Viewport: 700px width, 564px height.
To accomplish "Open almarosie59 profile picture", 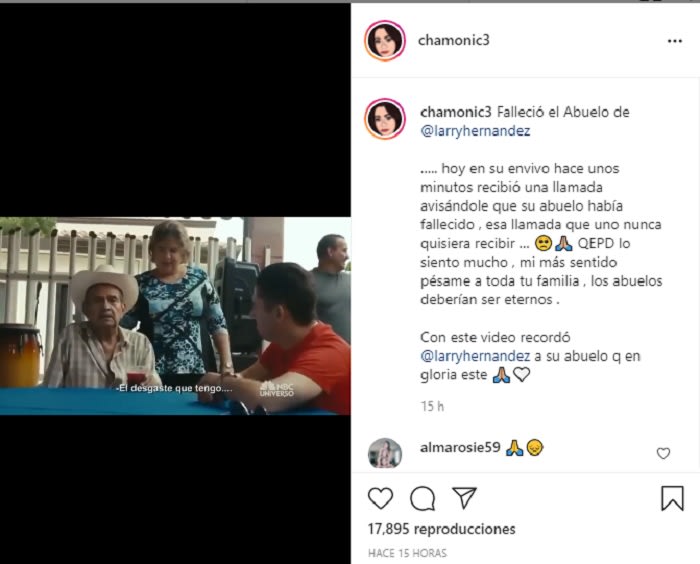I will click(x=385, y=453).
